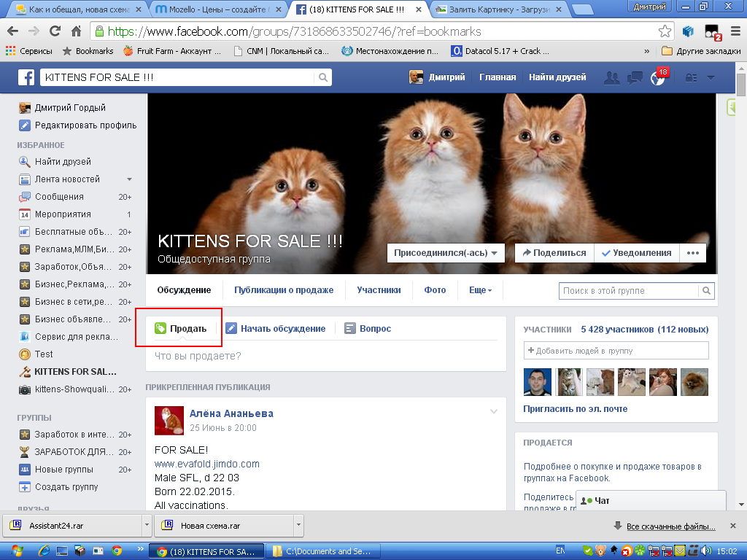The image size is (747, 560).
Task: Open the Участники tab
Action: (379, 290)
